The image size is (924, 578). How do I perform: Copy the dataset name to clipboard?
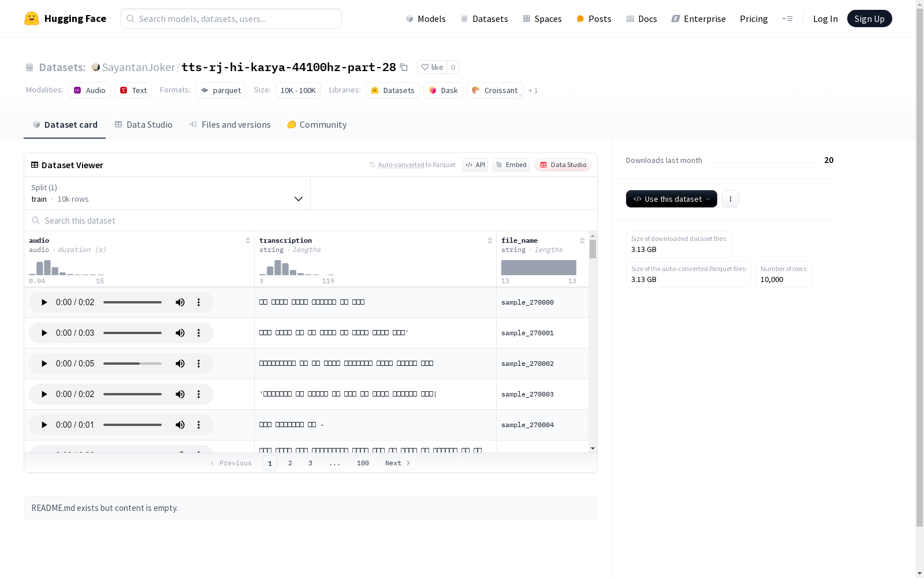[x=404, y=67]
